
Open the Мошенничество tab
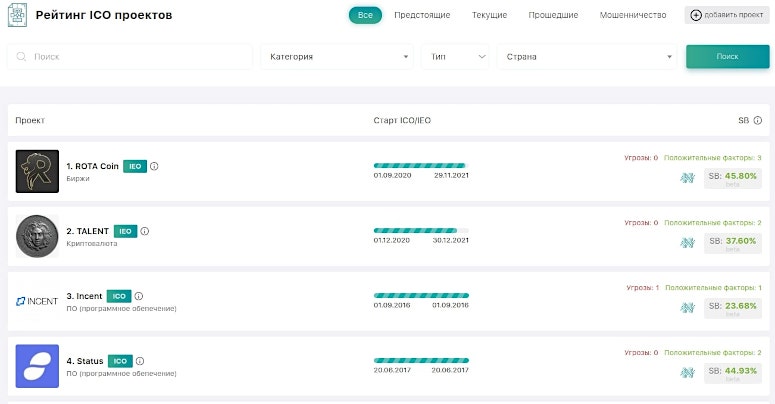[x=633, y=15]
